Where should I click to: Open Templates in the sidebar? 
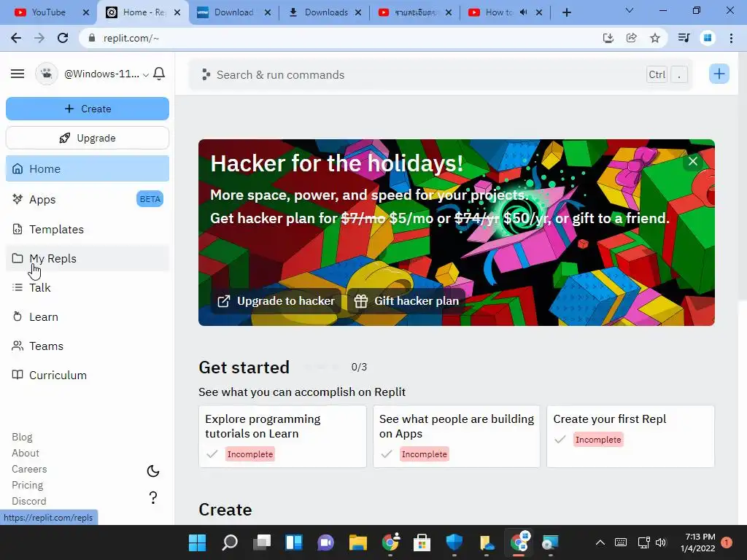[88, 230]
